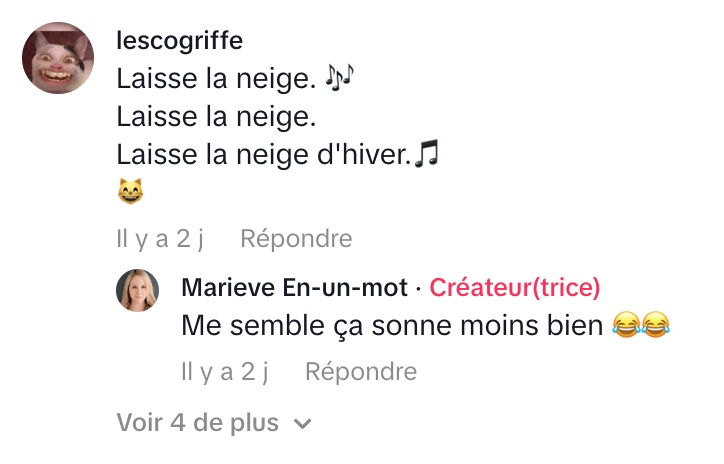The image size is (724, 464).
Task: Select the first "Laisse la neige." line text
Action: coord(216,78)
